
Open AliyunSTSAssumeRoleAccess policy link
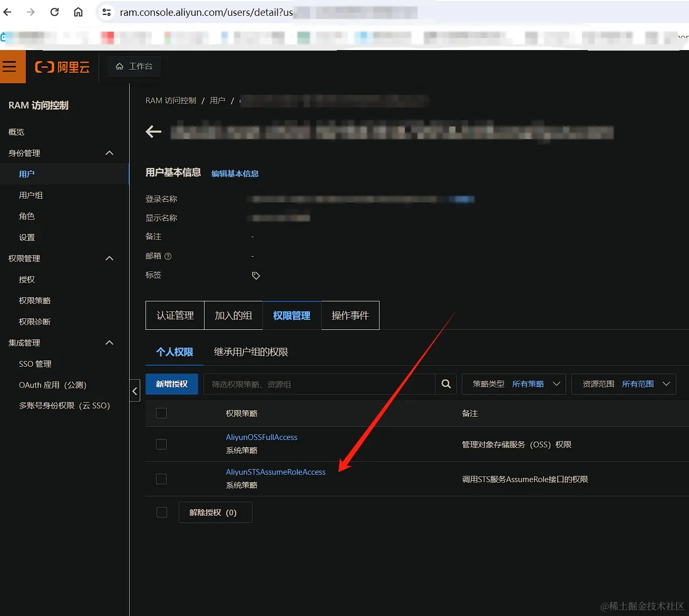276,472
